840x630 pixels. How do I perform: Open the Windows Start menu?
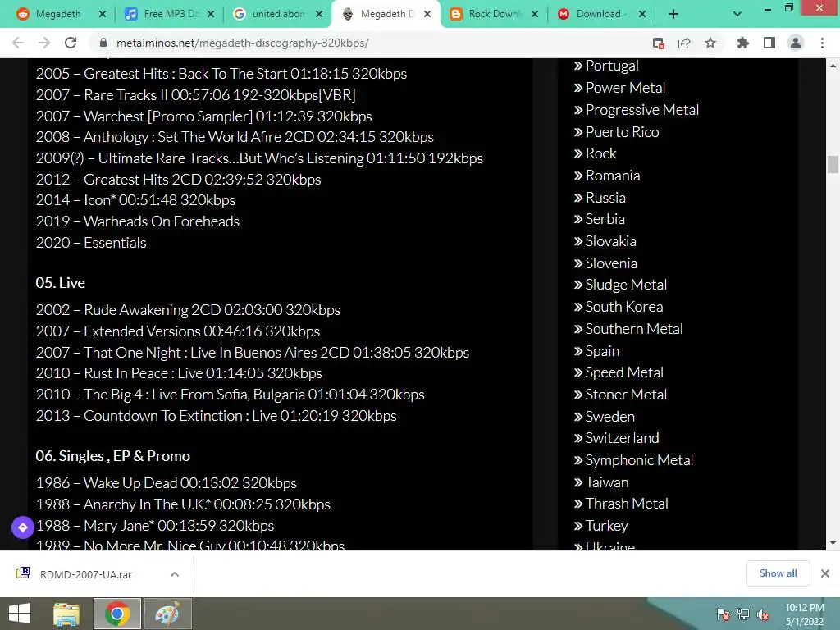tap(20, 614)
